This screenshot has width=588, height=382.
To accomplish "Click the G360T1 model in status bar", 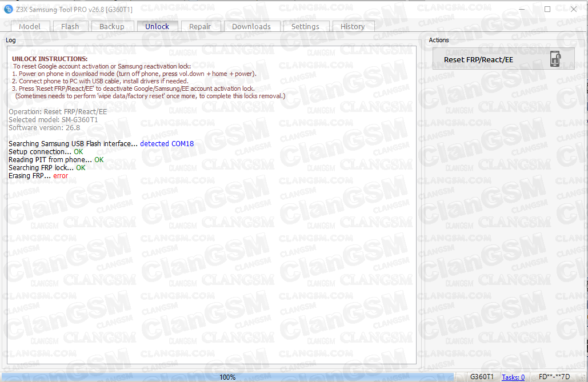I will click(482, 377).
